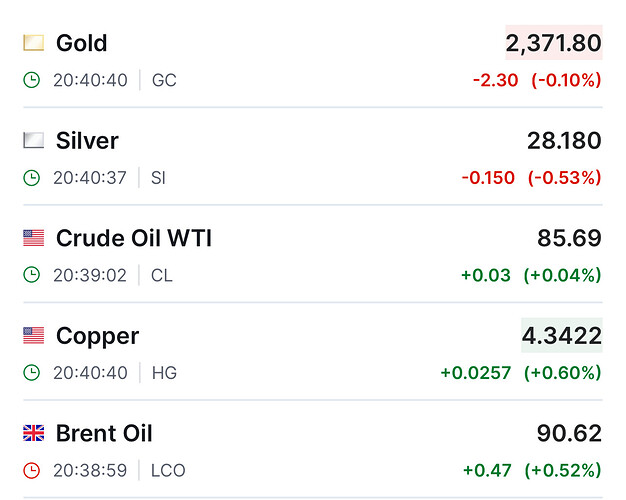
Task: Click the US flag beside Crude Oil WTI
Action: (x=34, y=238)
